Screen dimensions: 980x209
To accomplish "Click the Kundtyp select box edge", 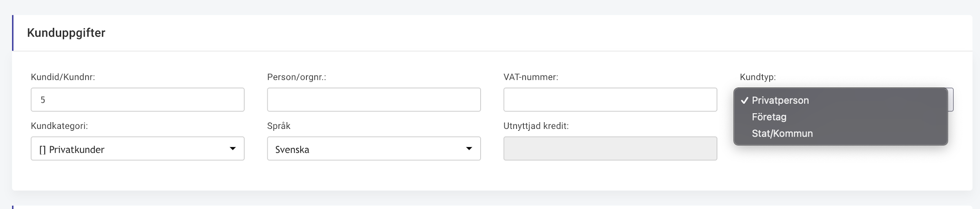I will (951, 100).
